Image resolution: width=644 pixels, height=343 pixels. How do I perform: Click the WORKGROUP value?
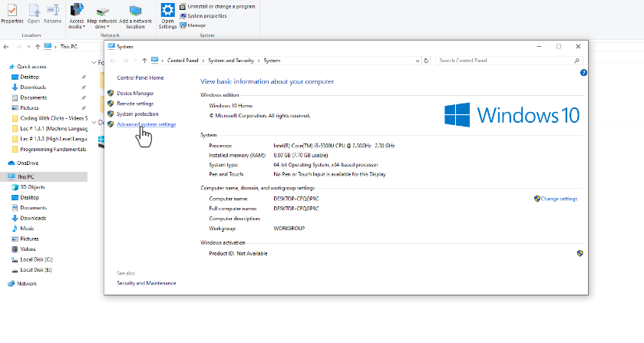289,229
